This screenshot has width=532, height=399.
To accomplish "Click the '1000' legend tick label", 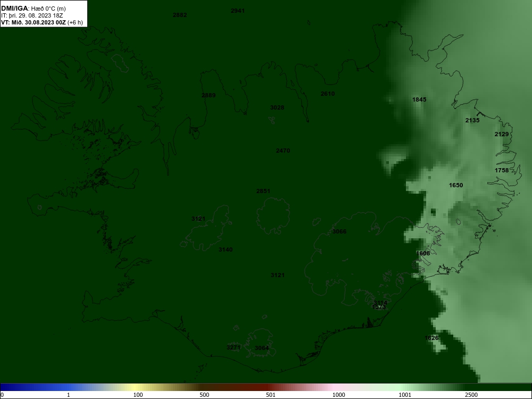I will coord(338,395).
